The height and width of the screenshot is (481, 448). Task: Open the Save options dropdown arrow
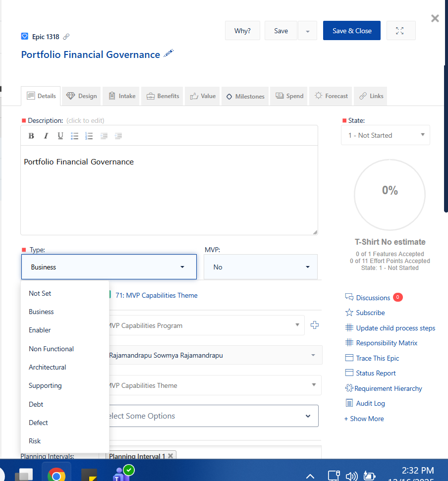point(307,31)
